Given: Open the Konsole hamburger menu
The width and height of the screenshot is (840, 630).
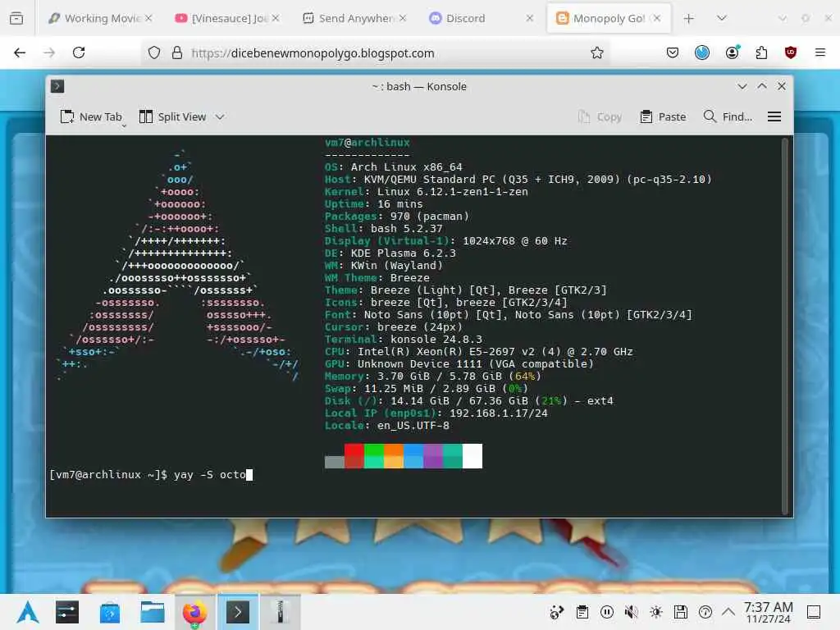Looking at the screenshot, I should (774, 116).
